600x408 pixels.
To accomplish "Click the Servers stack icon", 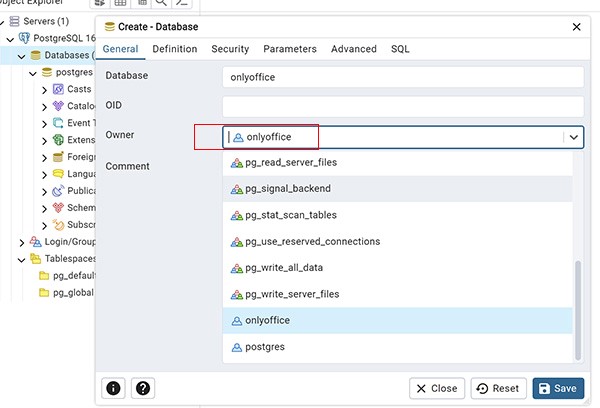I will [15, 21].
